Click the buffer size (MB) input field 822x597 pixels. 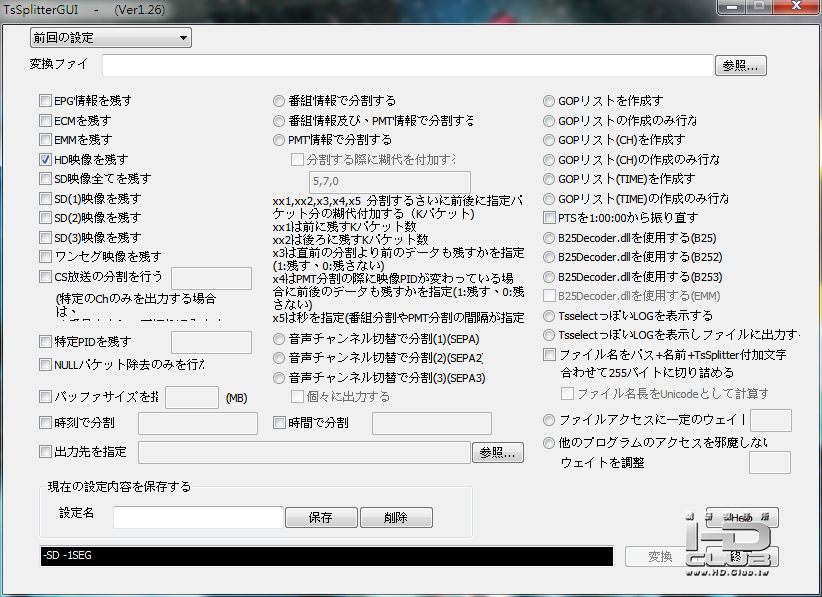coord(192,397)
